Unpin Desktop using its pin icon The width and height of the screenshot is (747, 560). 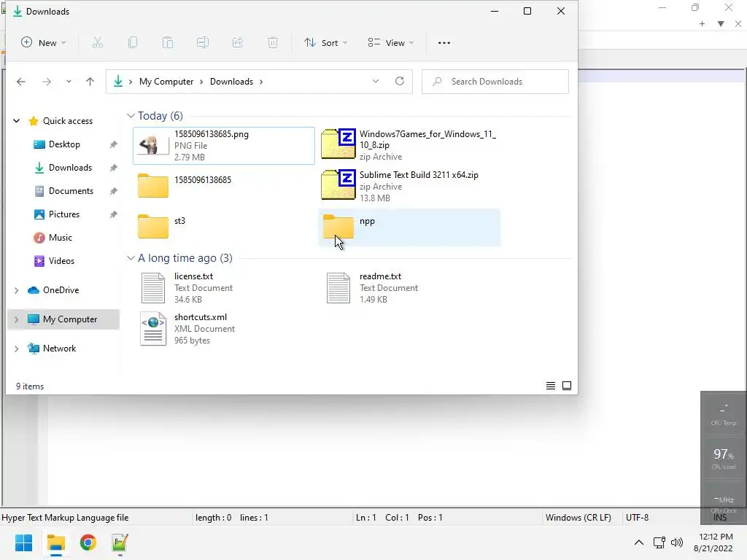(x=113, y=144)
